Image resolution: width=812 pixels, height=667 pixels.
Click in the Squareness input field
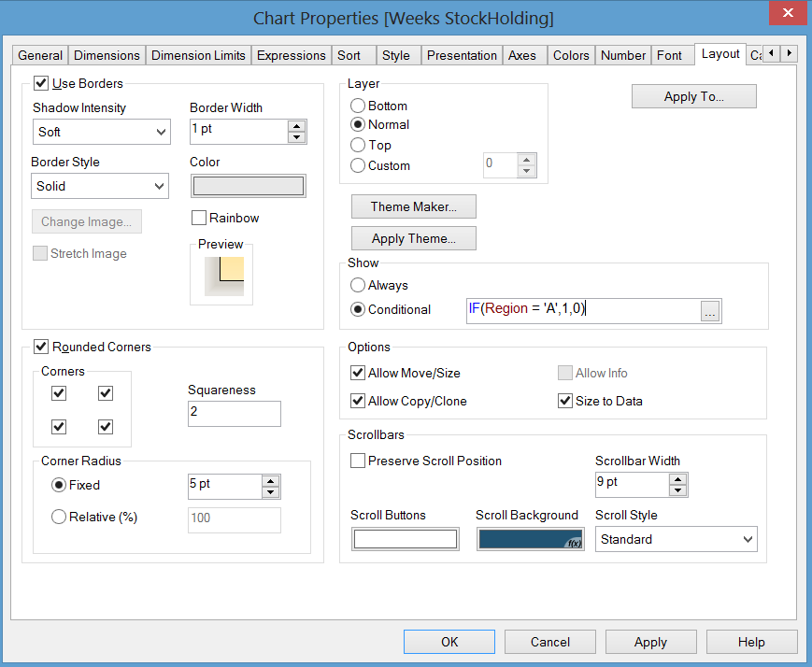(x=234, y=414)
